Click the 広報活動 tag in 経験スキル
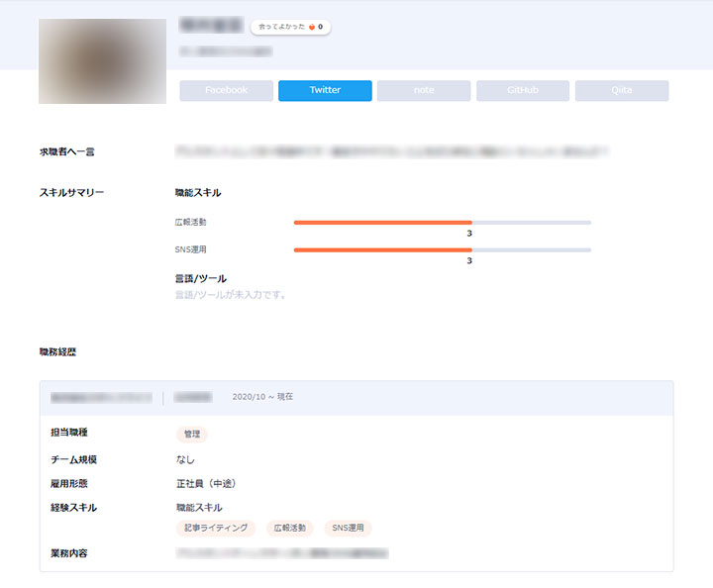This screenshot has width=713, height=588. [x=289, y=528]
